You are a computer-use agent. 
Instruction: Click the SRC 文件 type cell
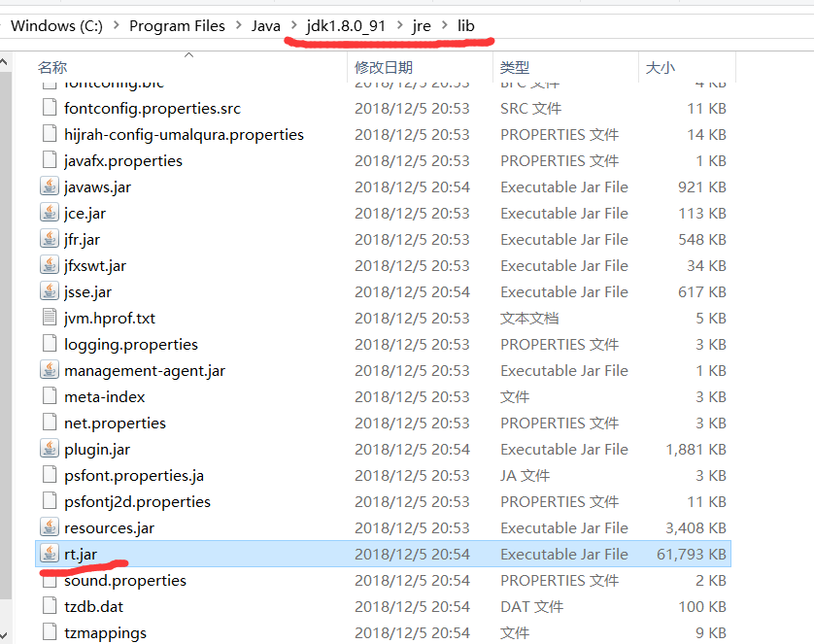530,109
